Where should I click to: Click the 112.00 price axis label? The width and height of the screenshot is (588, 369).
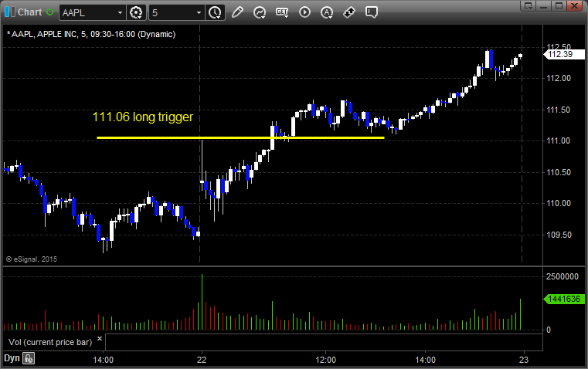point(559,78)
